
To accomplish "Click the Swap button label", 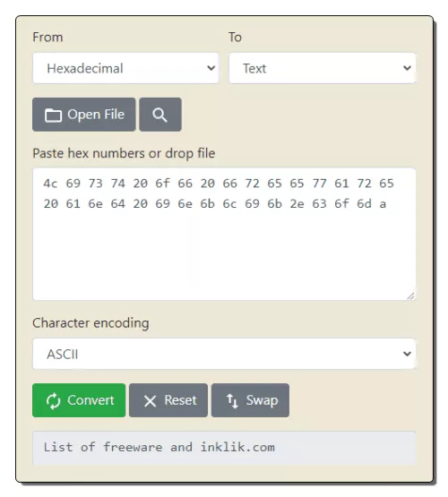I will tap(262, 400).
